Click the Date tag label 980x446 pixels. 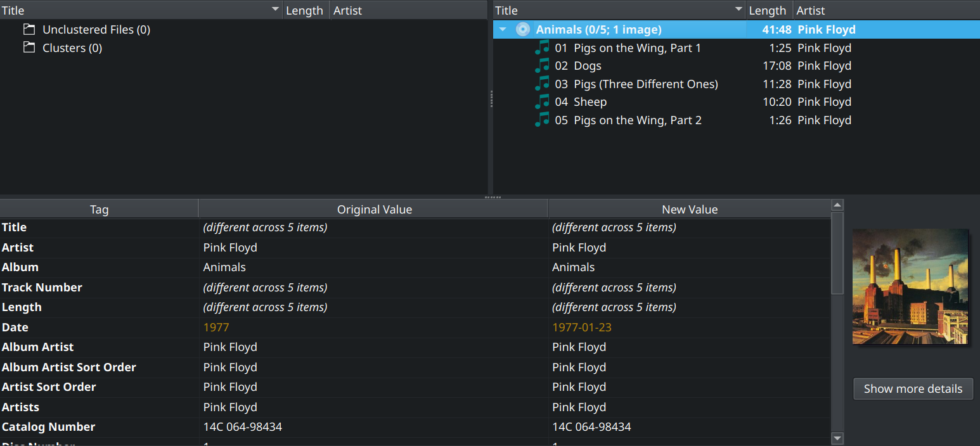pos(15,327)
